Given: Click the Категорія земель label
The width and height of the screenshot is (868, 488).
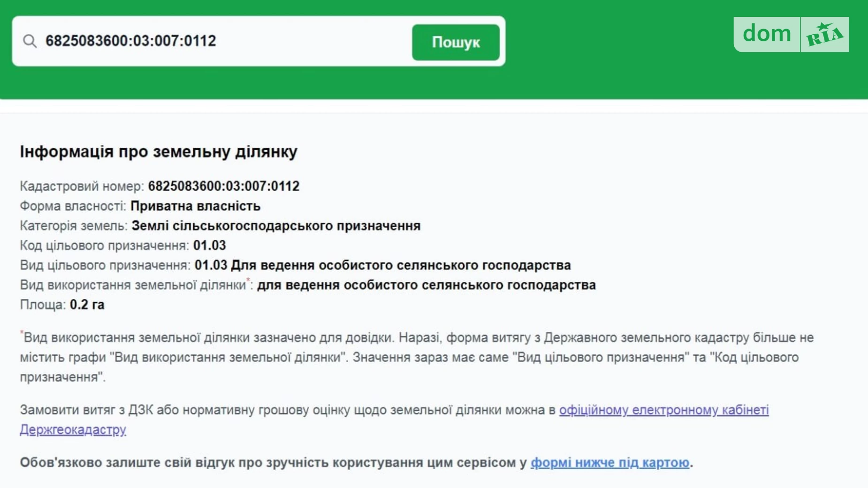Looking at the screenshot, I should click(74, 226).
